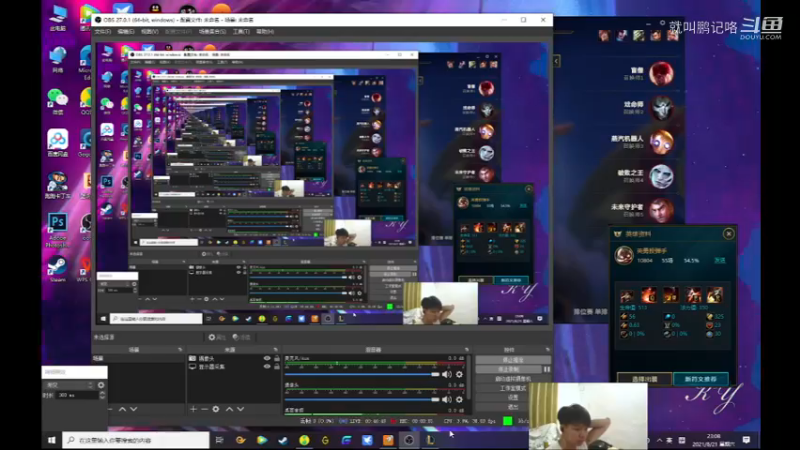Viewport: 800px width, 450px height.
Task: Pop out the Controls dock
Action: click(x=547, y=350)
